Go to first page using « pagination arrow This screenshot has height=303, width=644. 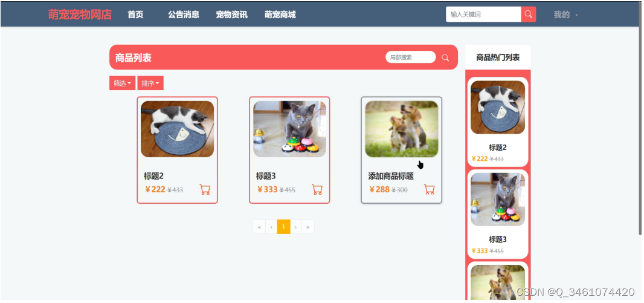[x=259, y=227]
